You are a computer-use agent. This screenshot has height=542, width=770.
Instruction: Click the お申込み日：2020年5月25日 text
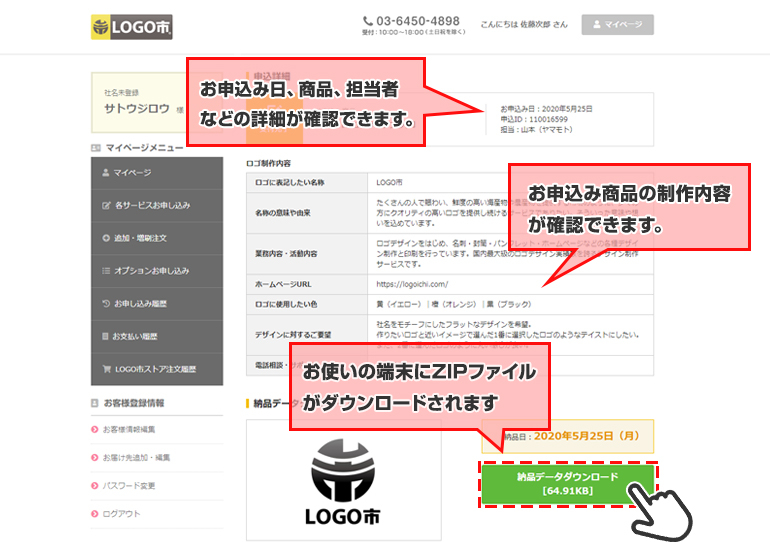tap(546, 109)
